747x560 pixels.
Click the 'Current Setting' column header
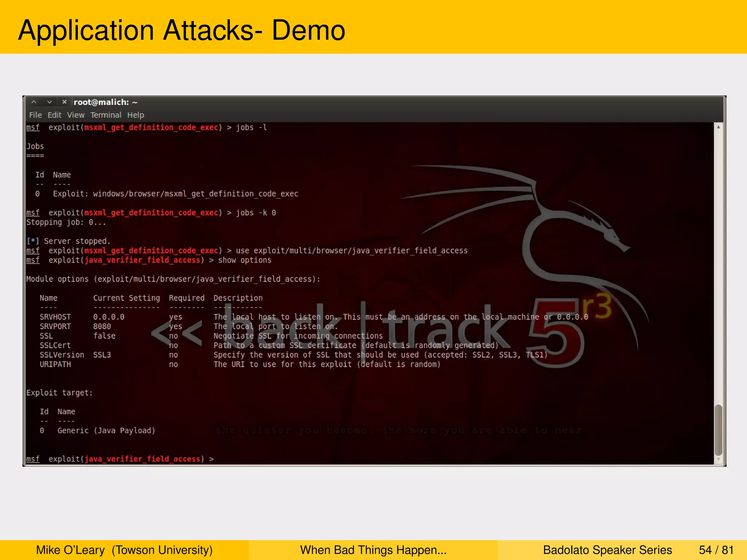(x=127, y=298)
